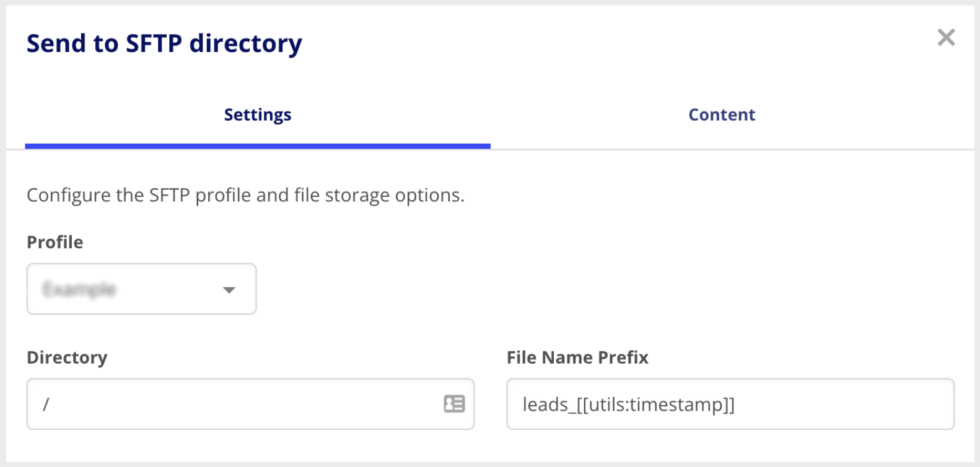980x467 pixels.
Task: Select the Settings tab
Action: click(x=258, y=115)
